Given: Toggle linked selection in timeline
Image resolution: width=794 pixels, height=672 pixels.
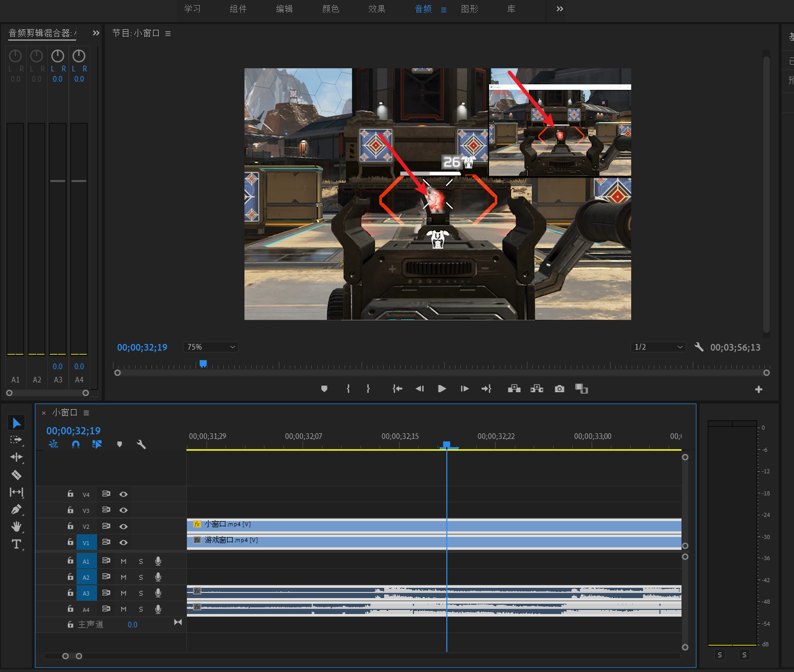Looking at the screenshot, I should pyautogui.click(x=97, y=444).
